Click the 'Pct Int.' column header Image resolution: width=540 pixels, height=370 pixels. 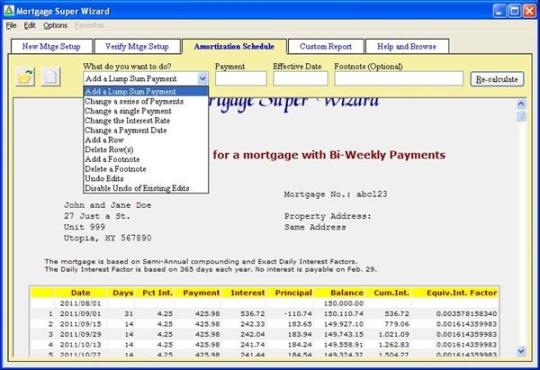point(157,292)
